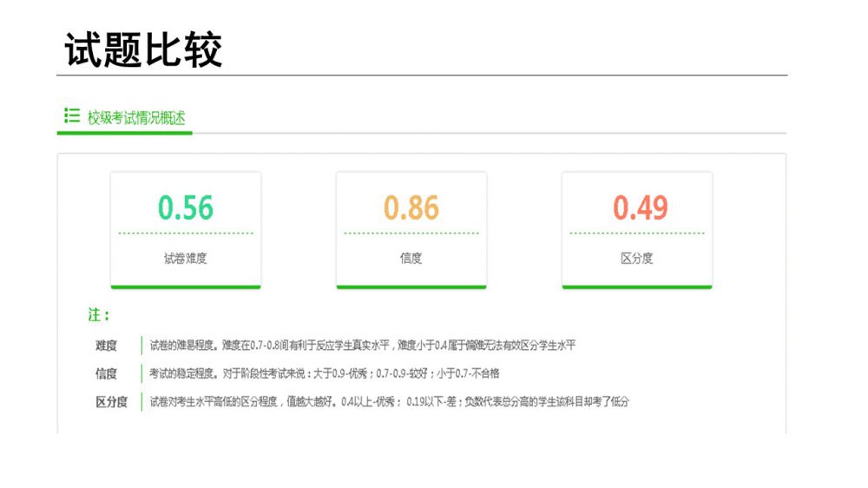Screen dimensions: 868x488
Task: Click the bold 信度 note label
Action: coord(106,373)
